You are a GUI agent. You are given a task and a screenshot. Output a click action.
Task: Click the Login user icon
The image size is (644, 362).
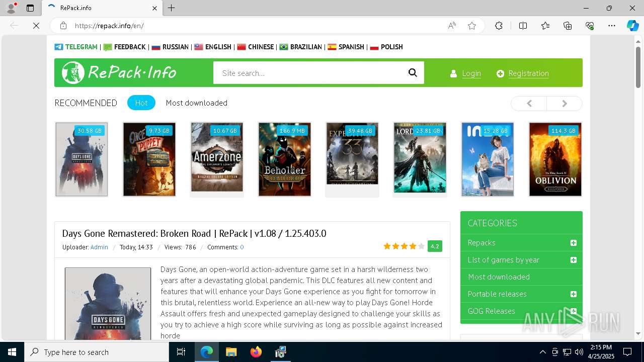pyautogui.click(x=453, y=73)
